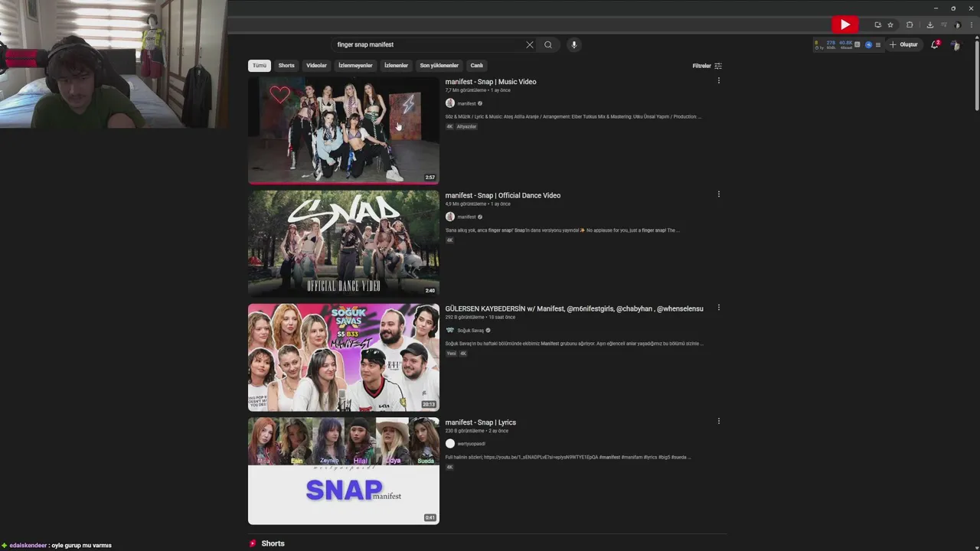The width and height of the screenshot is (980, 551).
Task: Open more options for Snap Music Video
Action: [718, 80]
